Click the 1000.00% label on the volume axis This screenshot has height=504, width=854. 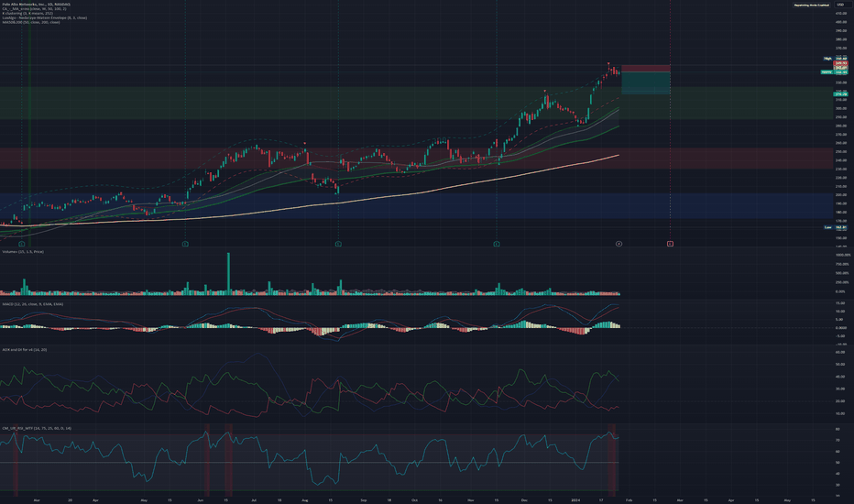842,255
